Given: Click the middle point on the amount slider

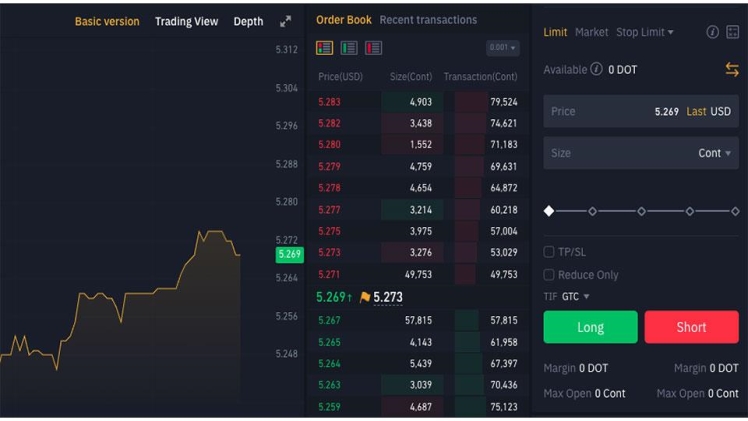Looking at the screenshot, I should 641,211.
